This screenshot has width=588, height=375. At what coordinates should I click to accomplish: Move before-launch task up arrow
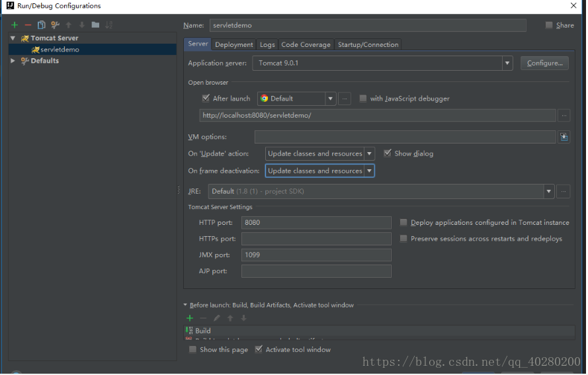pos(230,318)
